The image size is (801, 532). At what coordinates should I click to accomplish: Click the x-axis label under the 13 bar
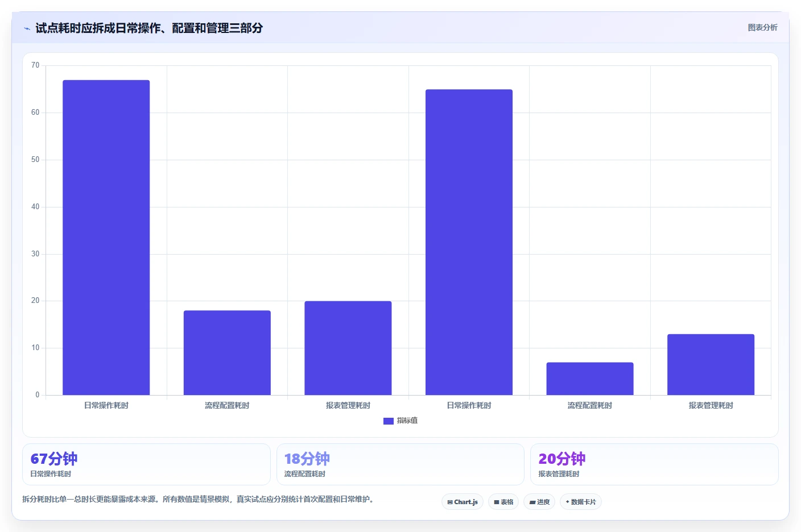tap(711, 405)
